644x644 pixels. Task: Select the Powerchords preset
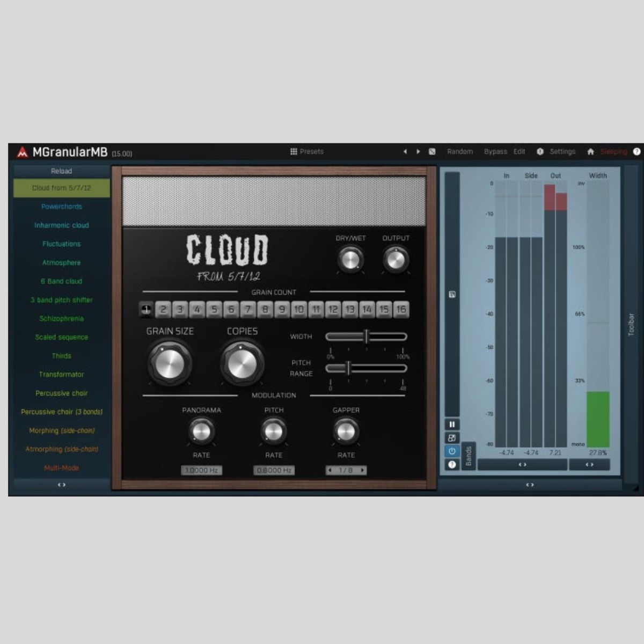pos(62,207)
